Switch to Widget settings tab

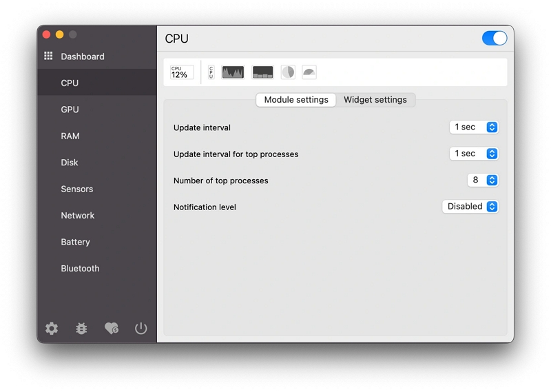375,100
